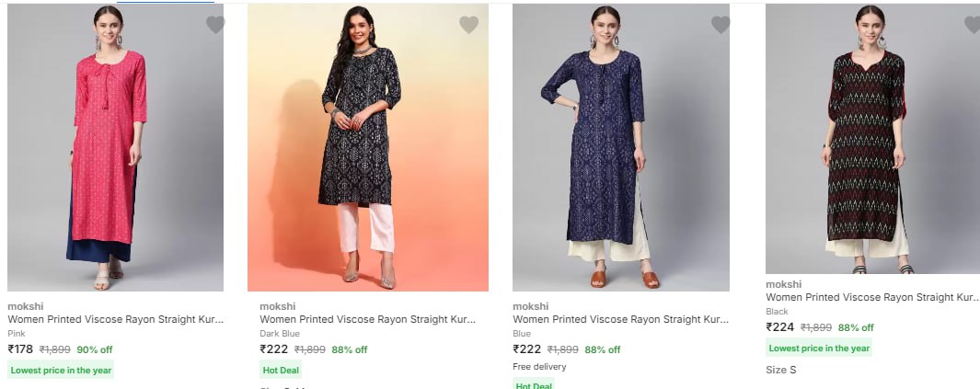Image resolution: width=980 pixels, height=389 pixels.
Task: Open title link of the Blue kurta
Action: [x=620, y=319]
